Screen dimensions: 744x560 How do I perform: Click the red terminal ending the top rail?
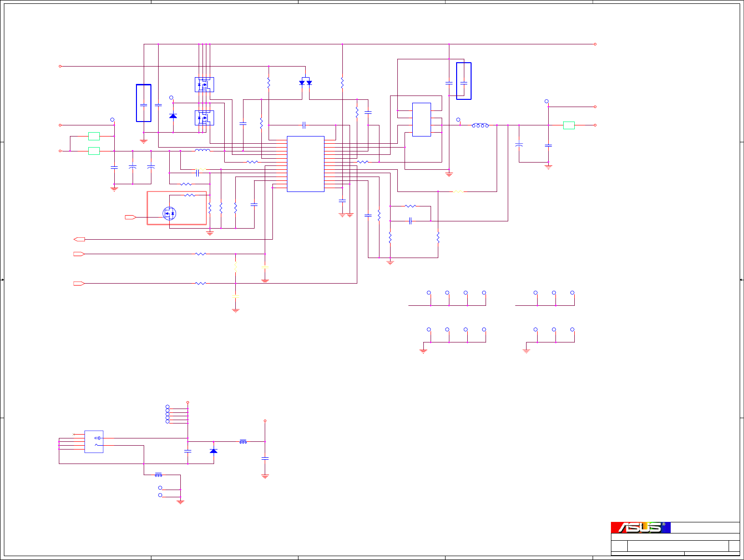click(x=595, y=44)
